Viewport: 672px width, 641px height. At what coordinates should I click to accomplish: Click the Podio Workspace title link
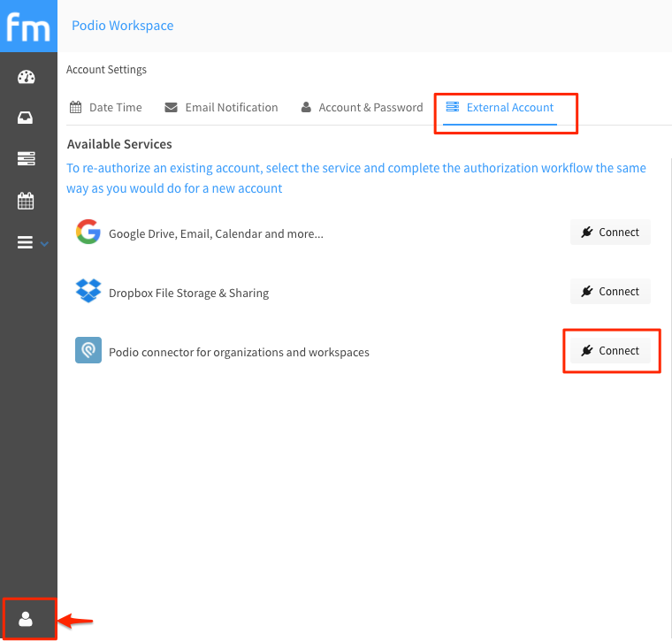coord(123,26)
